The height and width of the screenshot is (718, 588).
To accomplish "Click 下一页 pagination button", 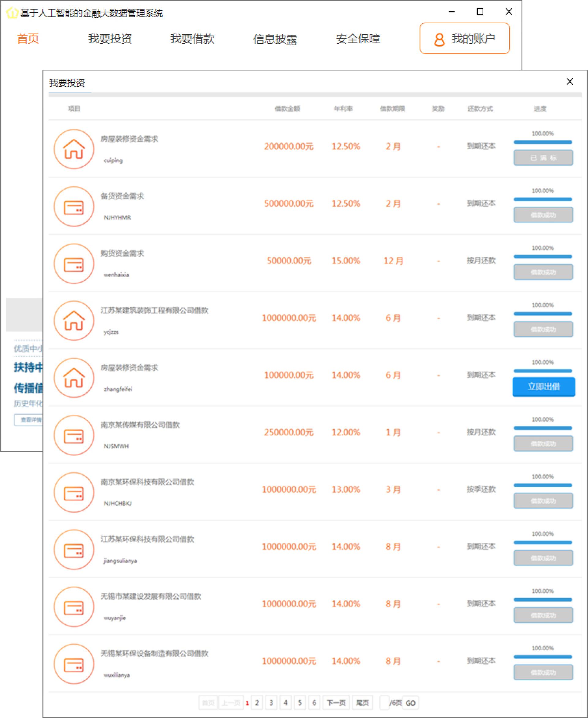I will (x=336, y=703).
